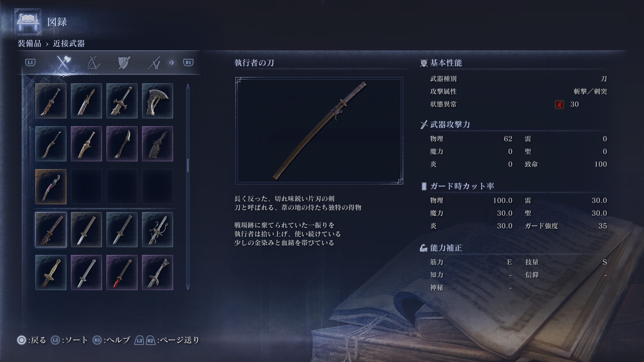Viewport: 644px width, 362px height.
Task: Pick the rapier with curled guard icon
Action: point(157,230)
